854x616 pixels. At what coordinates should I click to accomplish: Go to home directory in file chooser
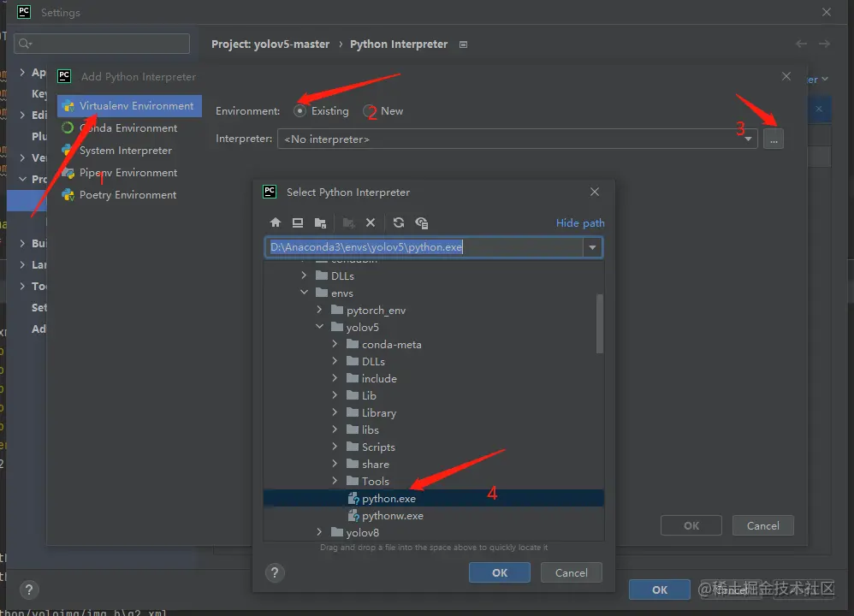275,222
